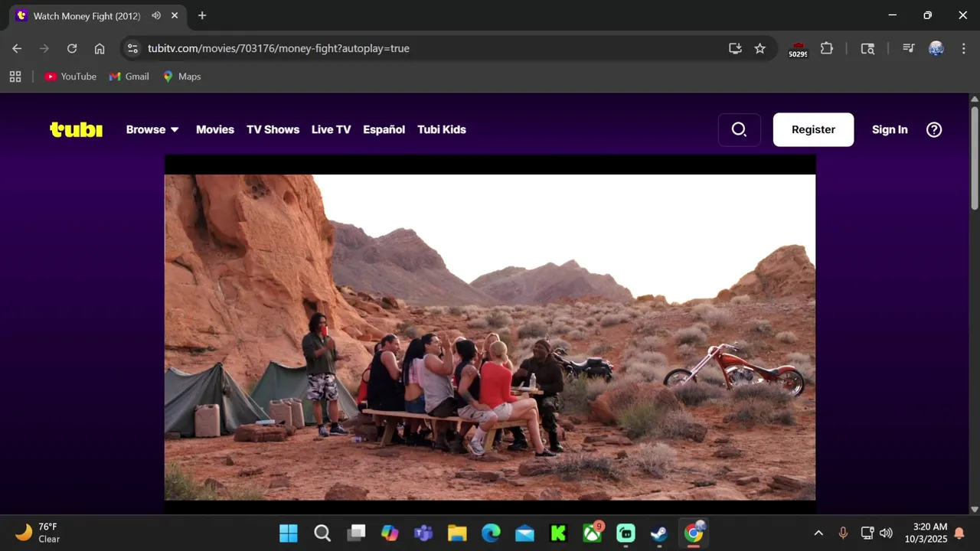Open the Windows Start menu
The width and height of the screenshot is (980, 551).
[x=289, y=533]
